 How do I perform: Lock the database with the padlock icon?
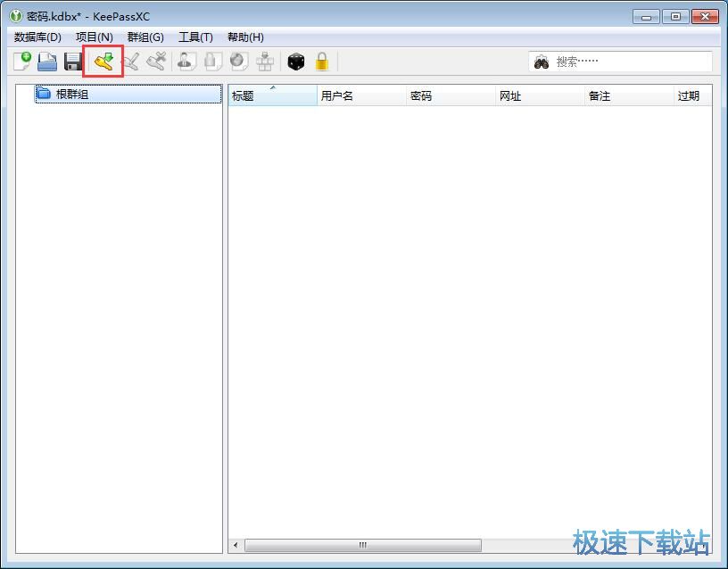point(322,62)
